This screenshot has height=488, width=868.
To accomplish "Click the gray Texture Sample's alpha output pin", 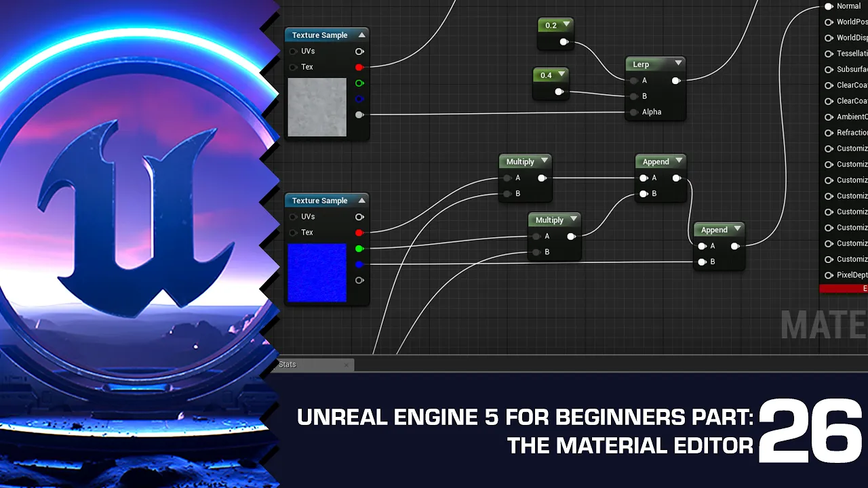I will (359, 115).
